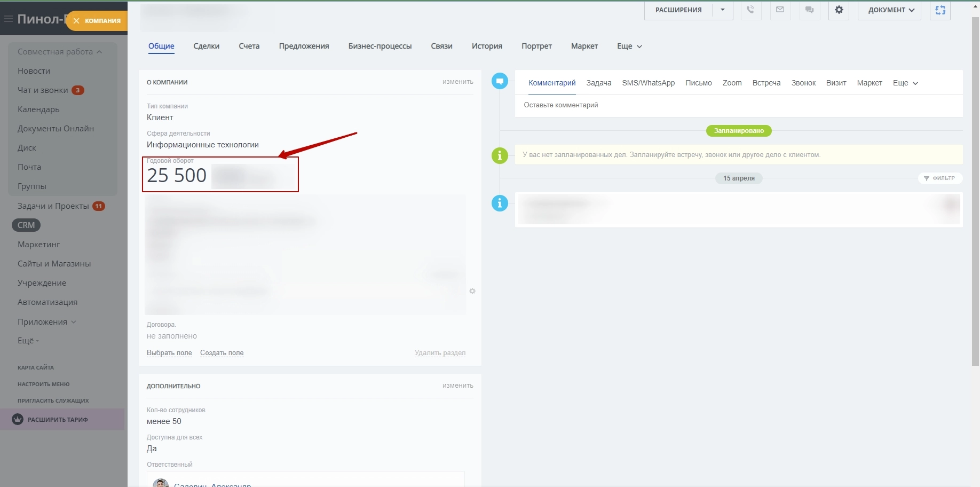
Task: Click the small gear icon beside company fields
Action: [x=472, y=291]
